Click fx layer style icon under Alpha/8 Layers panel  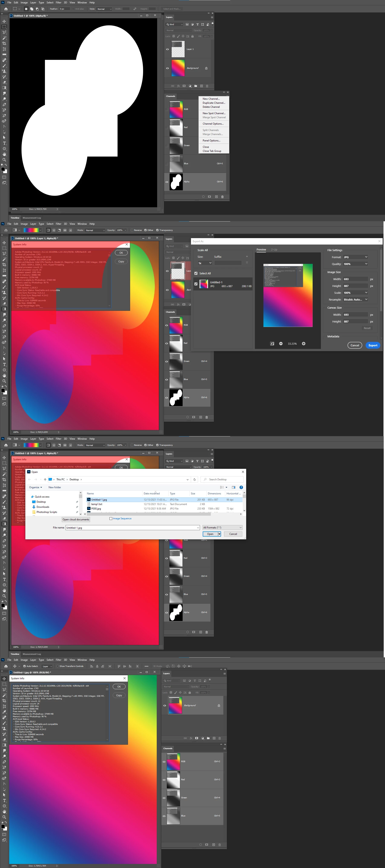[x=178, y=86]
